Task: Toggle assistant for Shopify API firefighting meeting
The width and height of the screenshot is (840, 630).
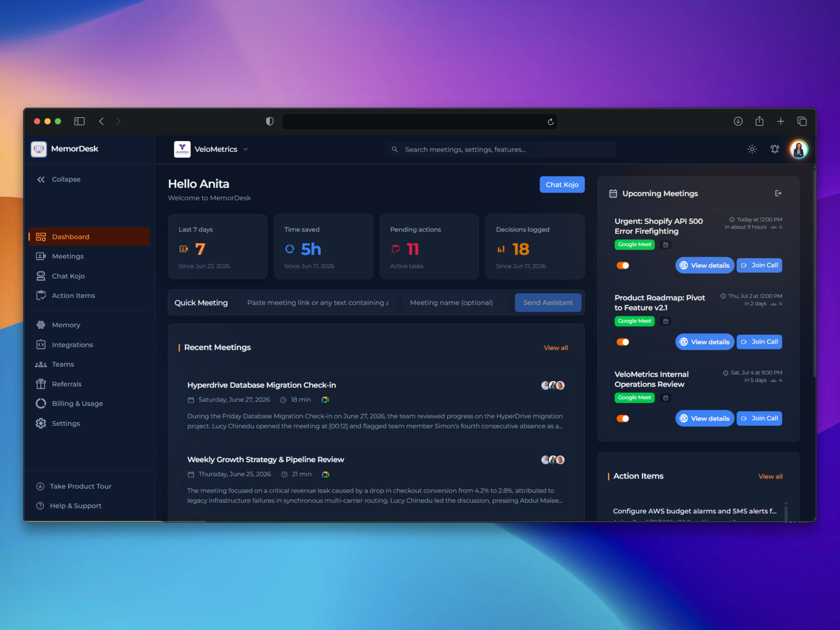Action: click(623, 265)
